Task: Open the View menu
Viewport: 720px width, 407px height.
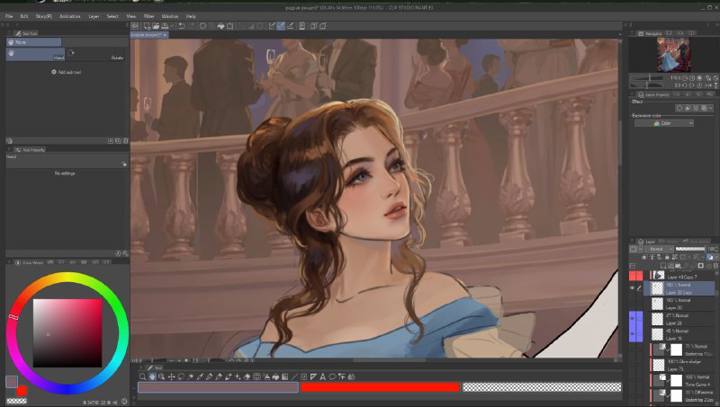Action: coord(131,16)
